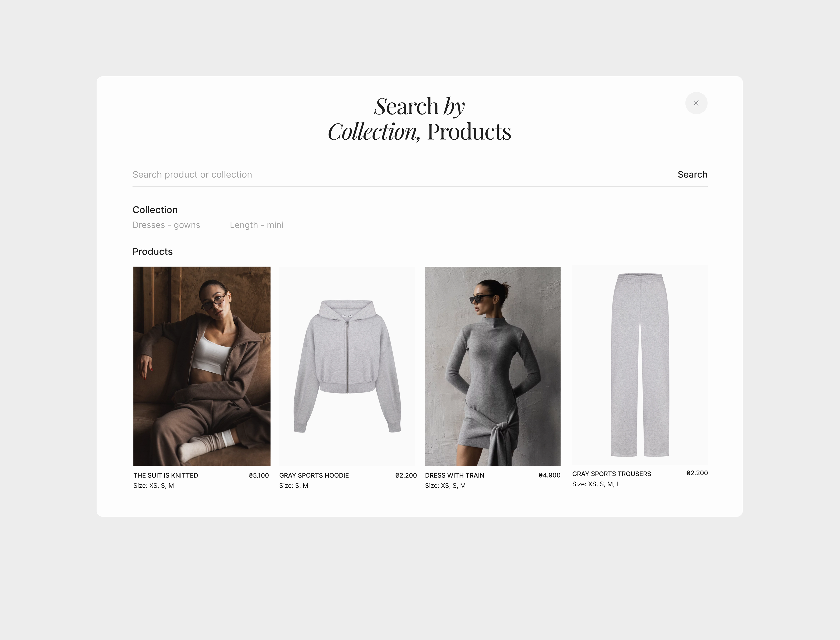Click Size: S, M under hoodie

click(294, 486)
